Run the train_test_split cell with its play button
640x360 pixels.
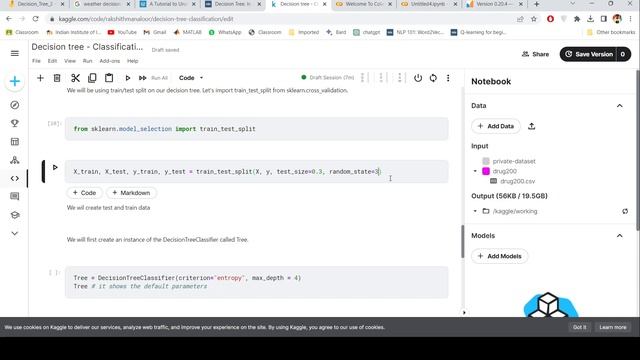coord(55,167)
